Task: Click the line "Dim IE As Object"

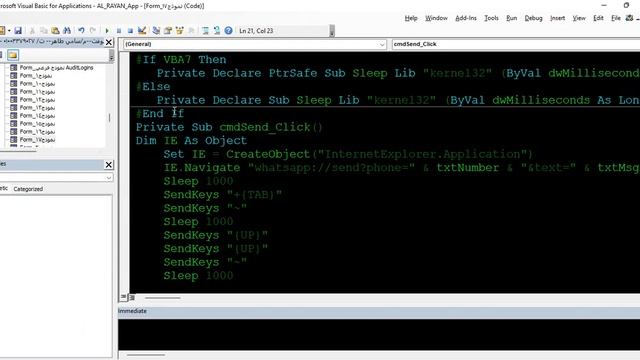Action: (x=191, y=140)
